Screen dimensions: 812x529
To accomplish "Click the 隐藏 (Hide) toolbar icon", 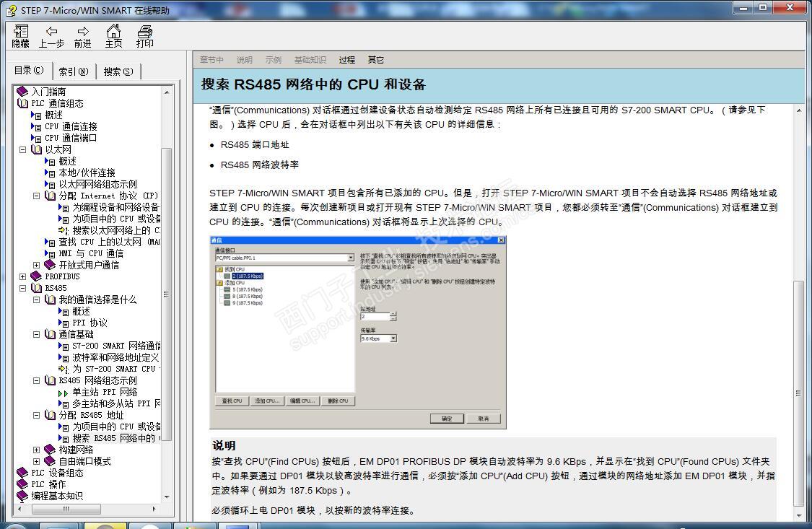I will 21,31.
